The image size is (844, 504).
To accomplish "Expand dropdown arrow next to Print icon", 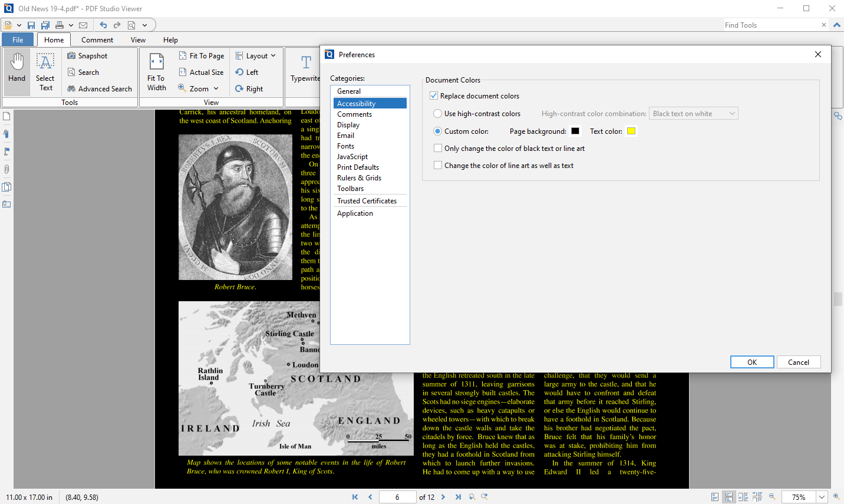I will [71, 25].
